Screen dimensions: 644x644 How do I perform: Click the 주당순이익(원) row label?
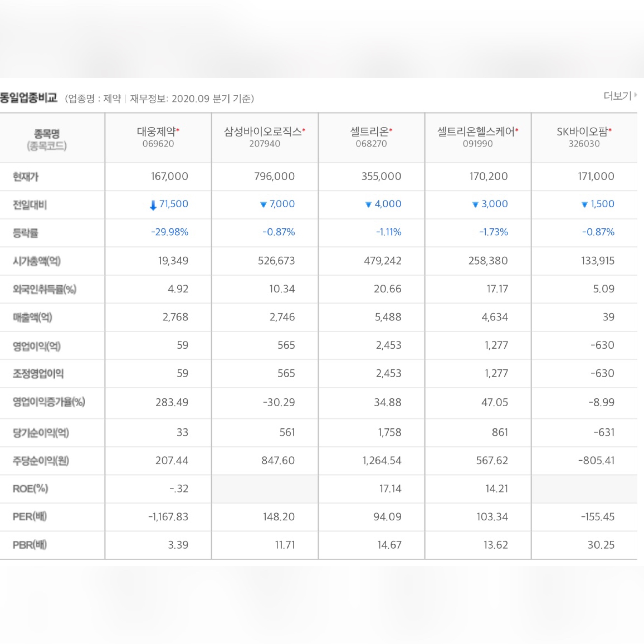[x=41, y=461]
